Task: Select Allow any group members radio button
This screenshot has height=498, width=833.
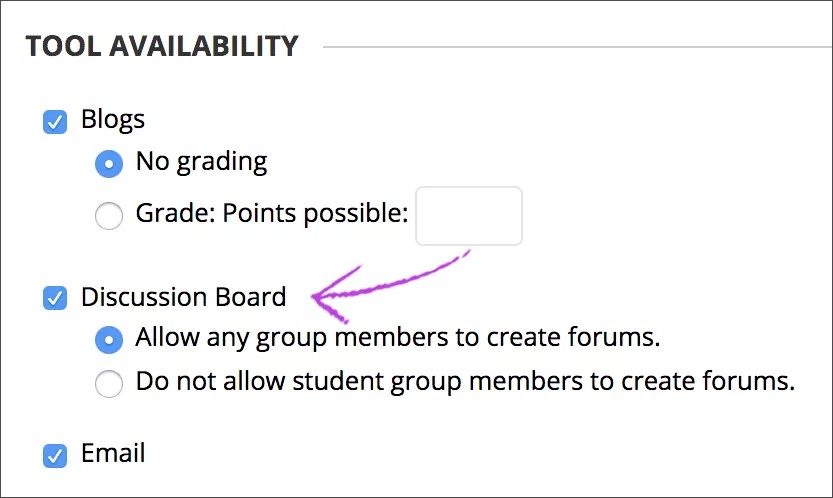Action: 109,339
